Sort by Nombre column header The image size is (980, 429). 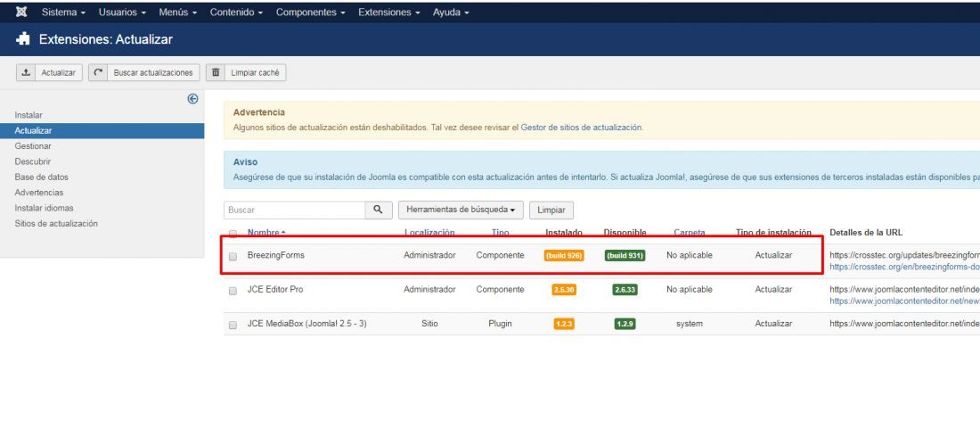[x=266, y=233]
